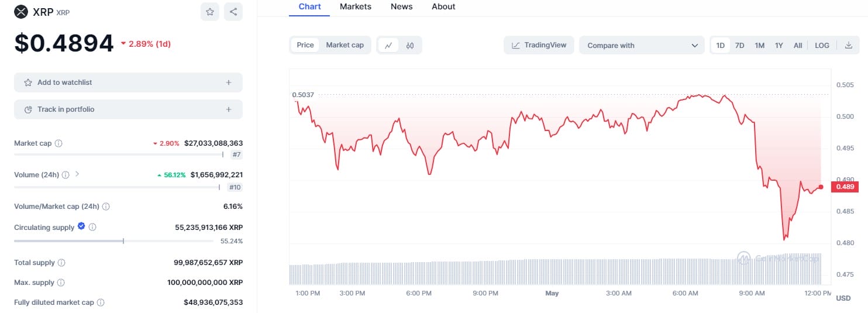Click Market cap info icon
Image resolution: width=868 pixels, height=313 pixels.
point(58,143)
